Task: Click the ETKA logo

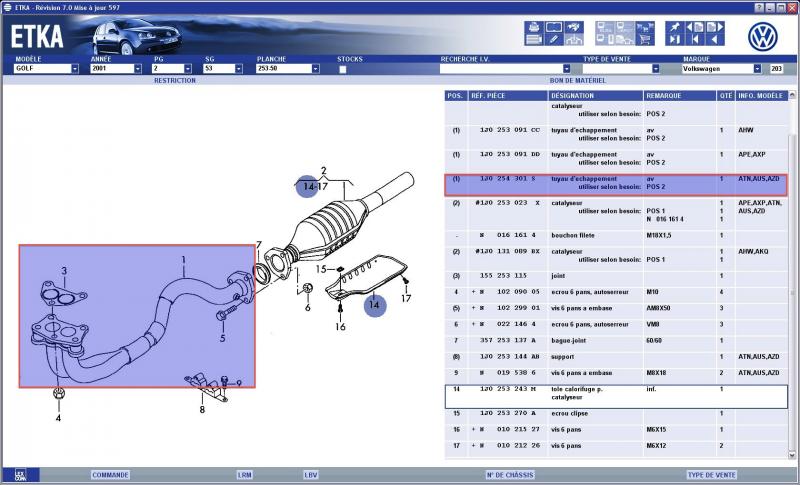Action: [x=37, y=37]
